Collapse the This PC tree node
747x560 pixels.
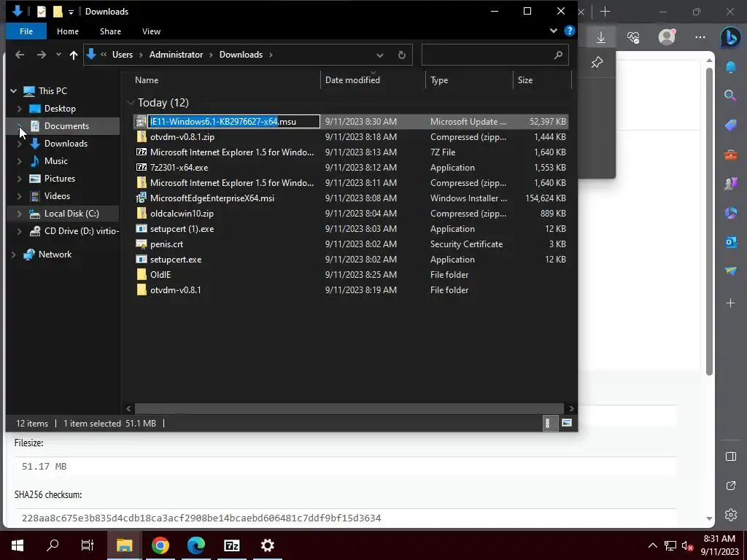(14, 90)
